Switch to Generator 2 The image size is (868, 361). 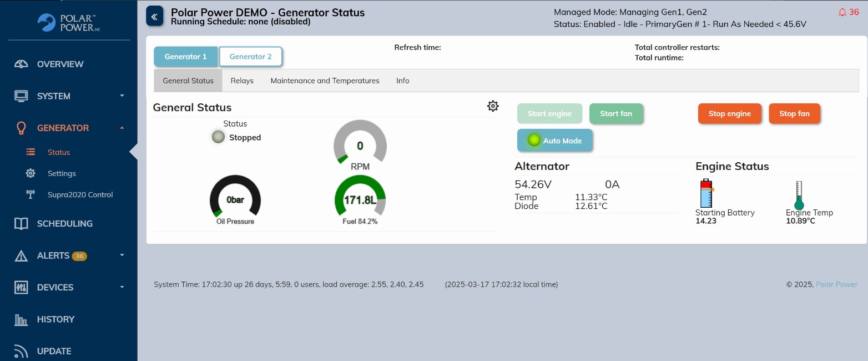click(x=250, y=57)
